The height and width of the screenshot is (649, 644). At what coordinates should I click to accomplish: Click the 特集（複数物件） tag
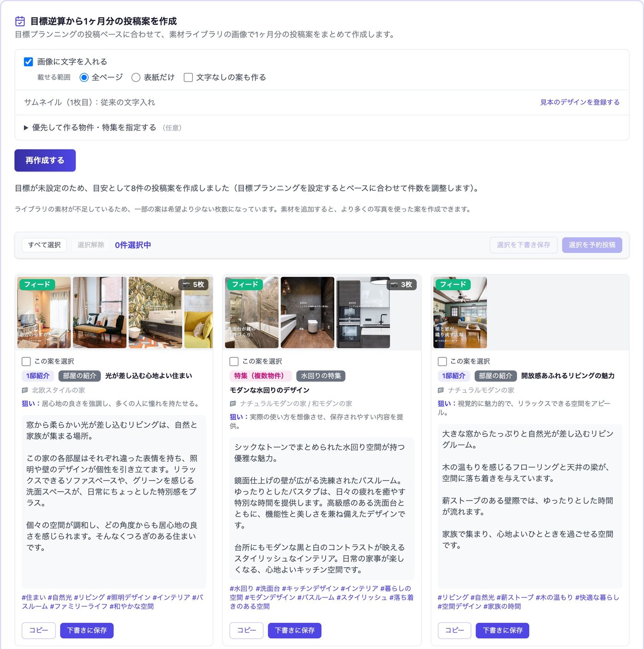click(260, 376)
